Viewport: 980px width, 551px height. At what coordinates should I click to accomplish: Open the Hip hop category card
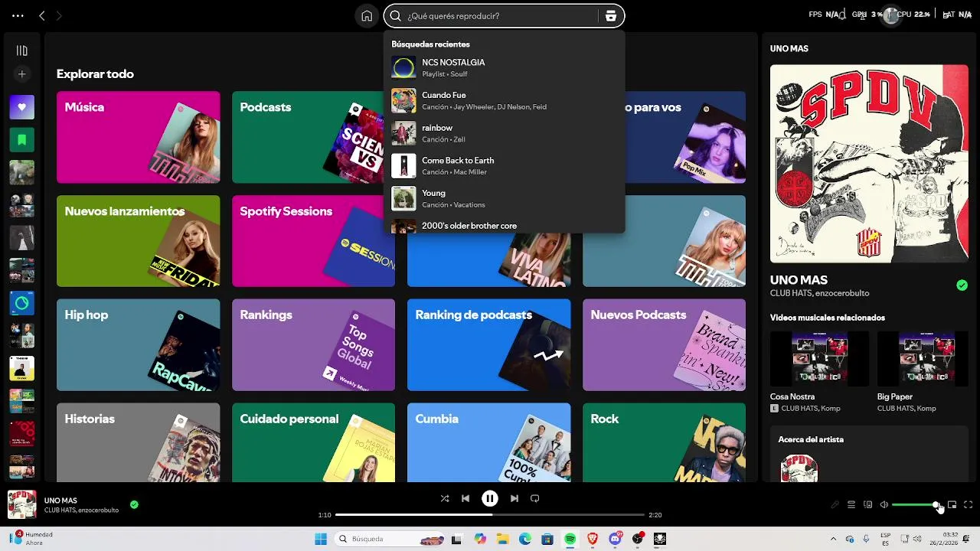click(138, 345)
